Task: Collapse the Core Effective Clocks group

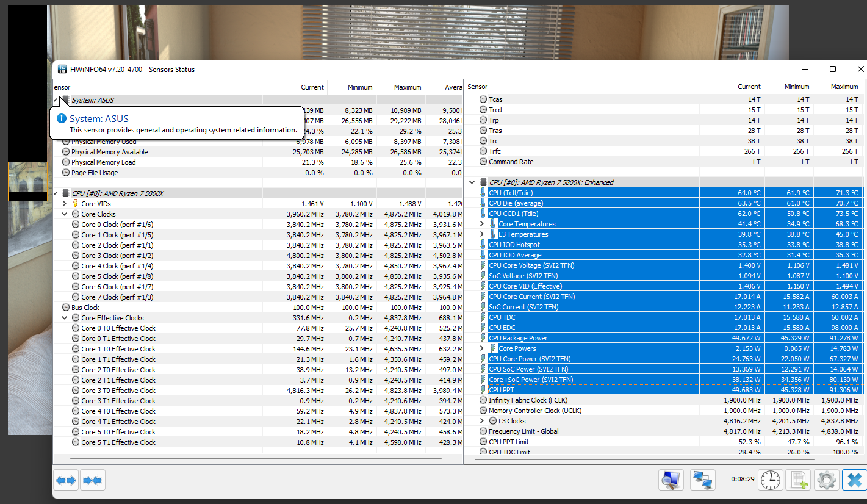Action: 65,318
